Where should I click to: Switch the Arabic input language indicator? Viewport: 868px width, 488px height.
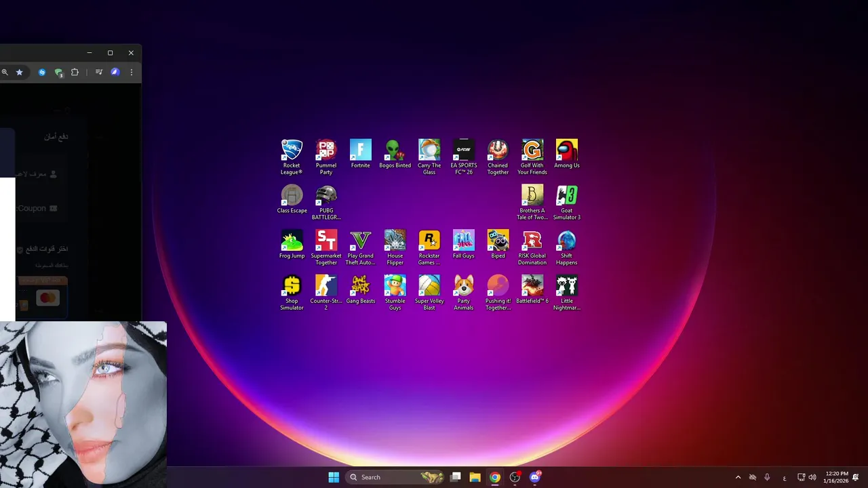tap(785, 477)
